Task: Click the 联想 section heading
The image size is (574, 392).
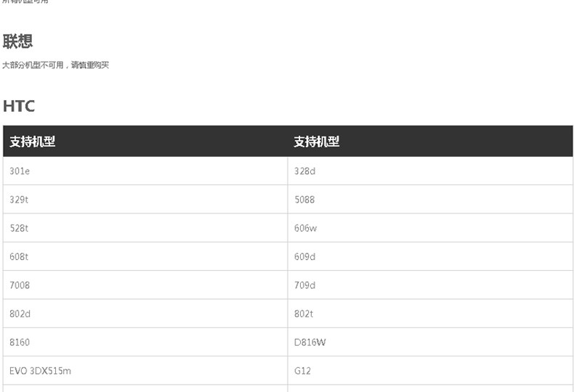Action: click(18, 41)
